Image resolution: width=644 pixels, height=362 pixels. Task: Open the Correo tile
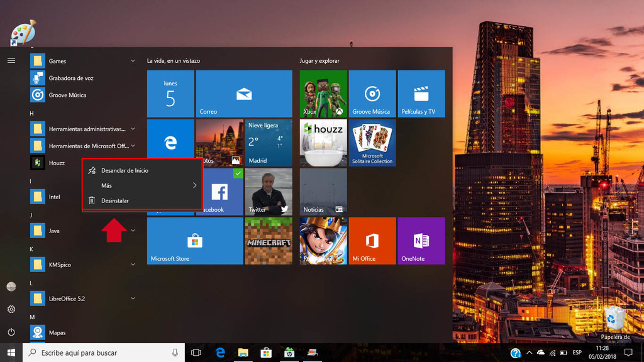(244, 93)
